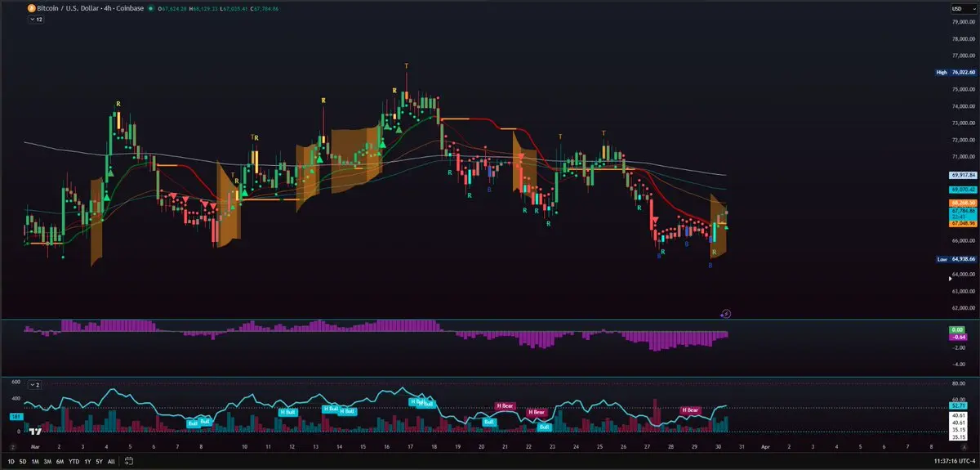Click the orange 67,048.96 price label
Viewport: 980px width, 470px height.
coord(962,222)
